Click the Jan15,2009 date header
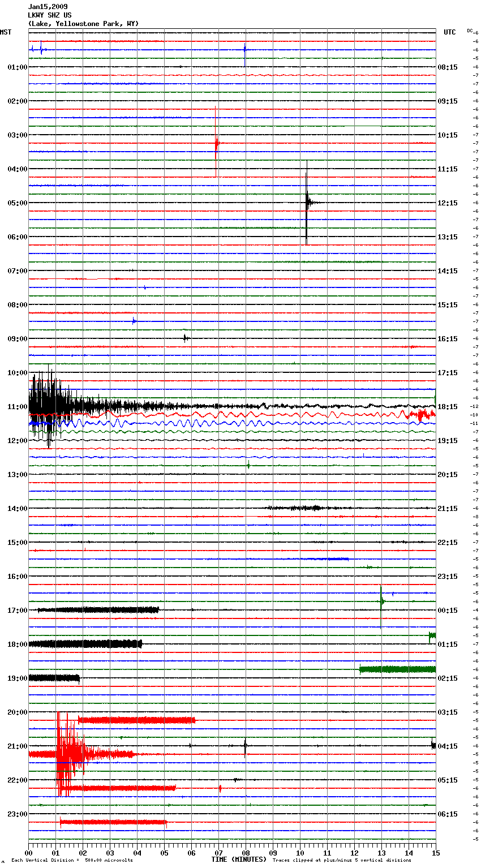This screenshot has width=481, height=868. 48,7
